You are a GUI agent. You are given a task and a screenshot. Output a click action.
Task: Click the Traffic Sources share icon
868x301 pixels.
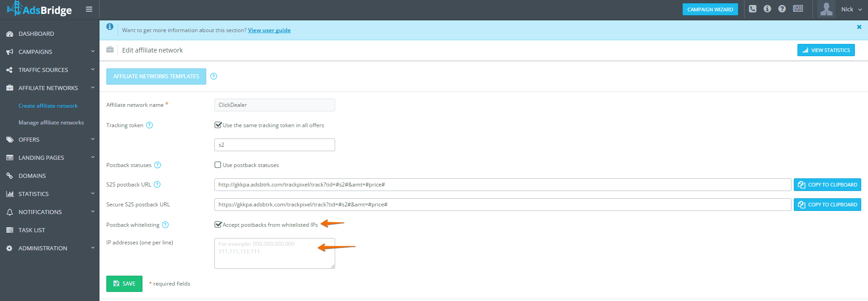[x=9, y=70]
